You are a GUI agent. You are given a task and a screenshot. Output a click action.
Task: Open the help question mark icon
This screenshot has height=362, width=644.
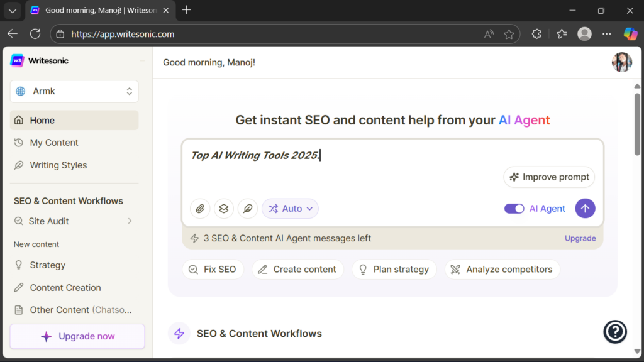click(615, 332)
